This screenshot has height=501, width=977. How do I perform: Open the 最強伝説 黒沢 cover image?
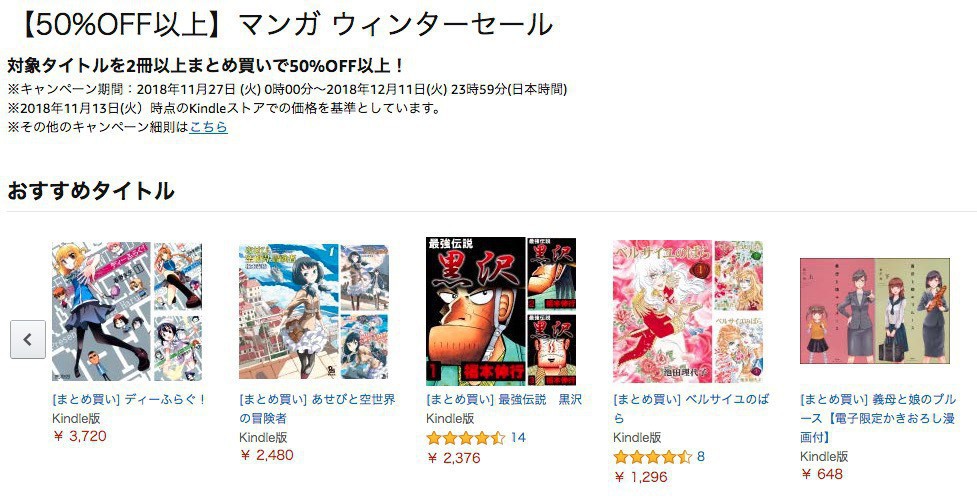(501, 311)
